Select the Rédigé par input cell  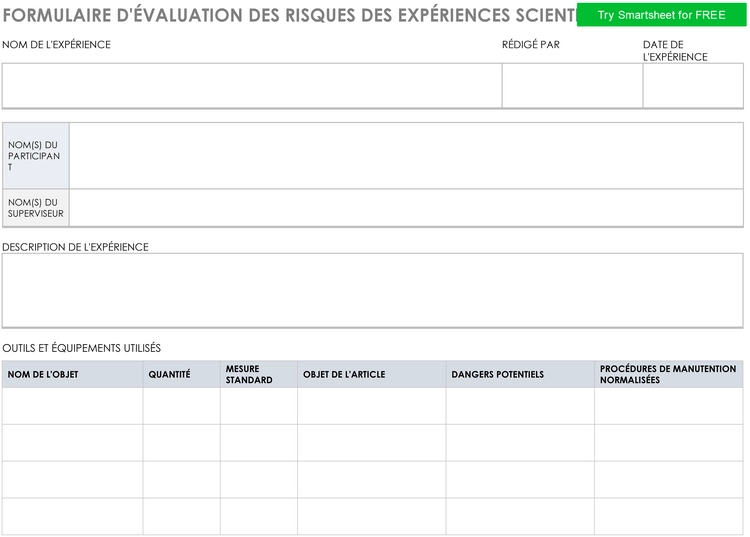click(573, 86)
